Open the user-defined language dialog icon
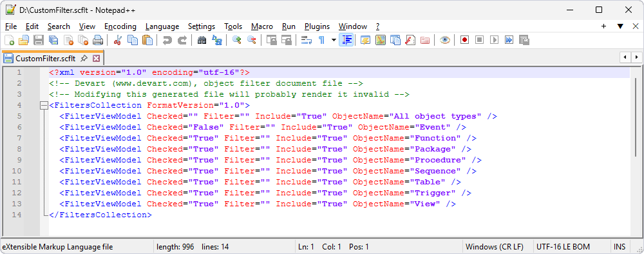This screenshot has height=254, width=644. coord(366,40)
